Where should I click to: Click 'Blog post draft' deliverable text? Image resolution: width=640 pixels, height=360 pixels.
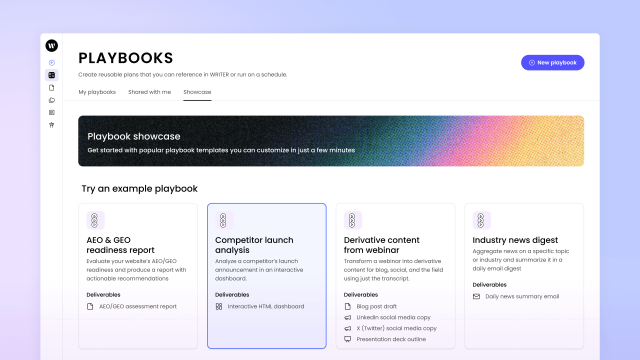click(x=376, y=306)
